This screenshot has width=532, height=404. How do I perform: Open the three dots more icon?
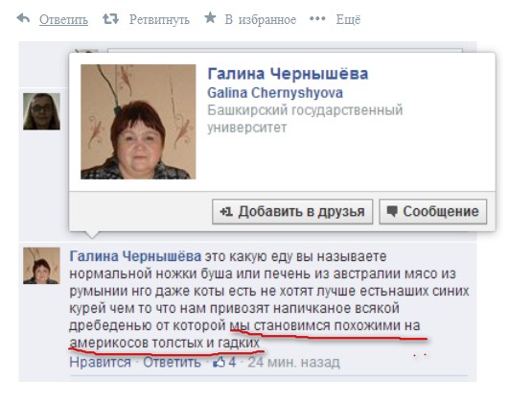coord(317,18)
